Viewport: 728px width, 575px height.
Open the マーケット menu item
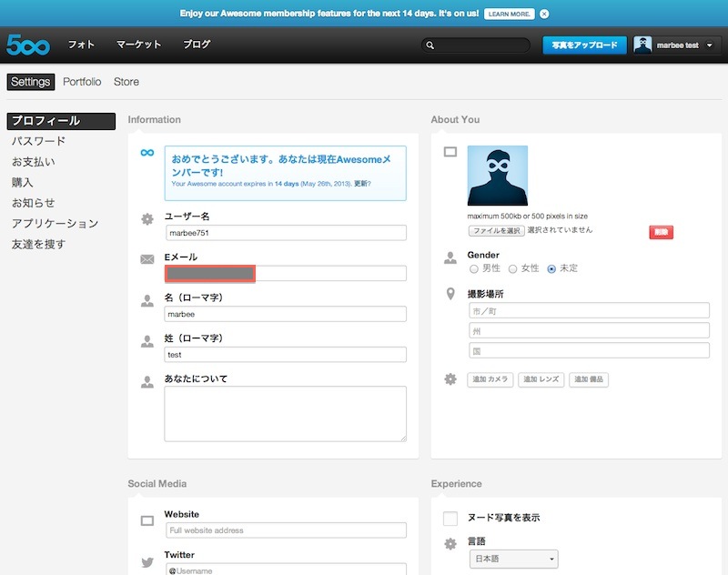tap(138, 45)
